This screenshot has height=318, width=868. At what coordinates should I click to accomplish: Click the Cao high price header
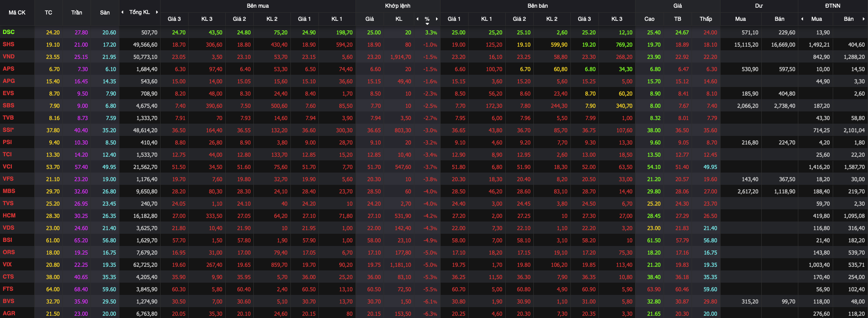pos(650,19)
